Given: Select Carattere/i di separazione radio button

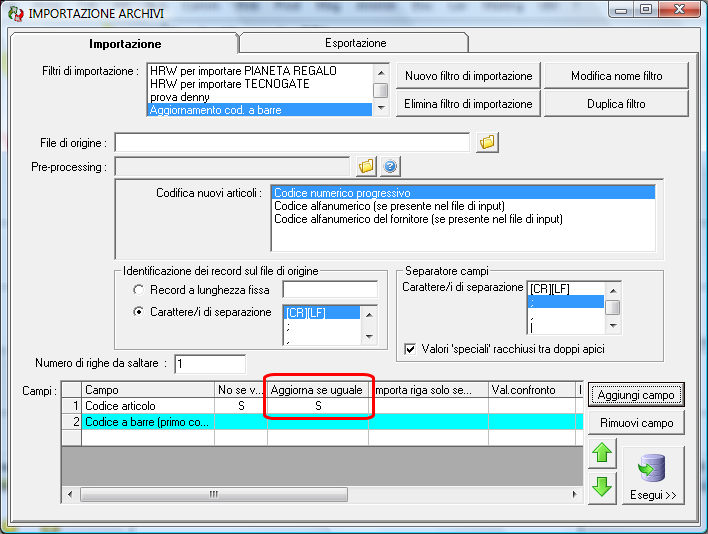Looking at the screenshot, I should (x=139, y=312).
